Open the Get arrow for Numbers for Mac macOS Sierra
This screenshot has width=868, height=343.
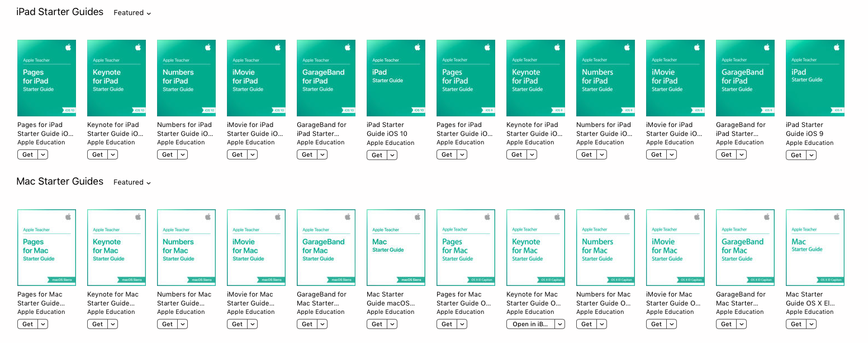point(183,324)
